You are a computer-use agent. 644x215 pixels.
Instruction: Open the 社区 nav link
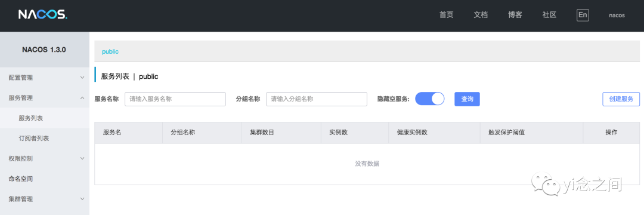(549, 15)
